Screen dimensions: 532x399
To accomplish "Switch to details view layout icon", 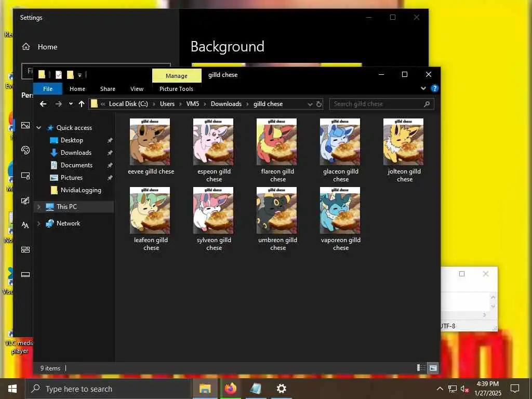I will pos(421,368).
